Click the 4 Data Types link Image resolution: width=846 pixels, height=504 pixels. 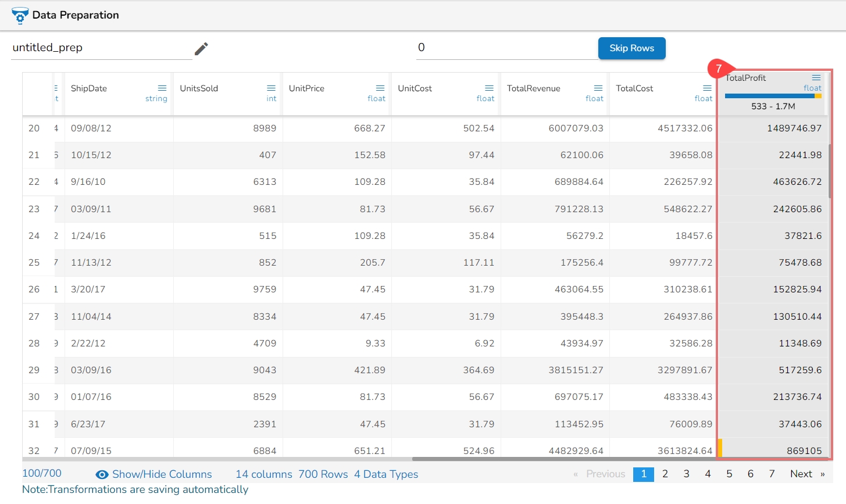(386, 474)
